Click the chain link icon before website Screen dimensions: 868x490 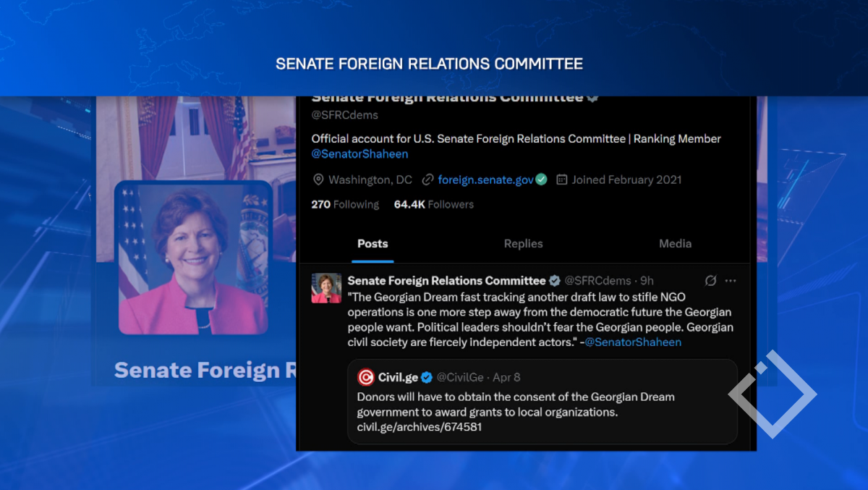[428, 179]
